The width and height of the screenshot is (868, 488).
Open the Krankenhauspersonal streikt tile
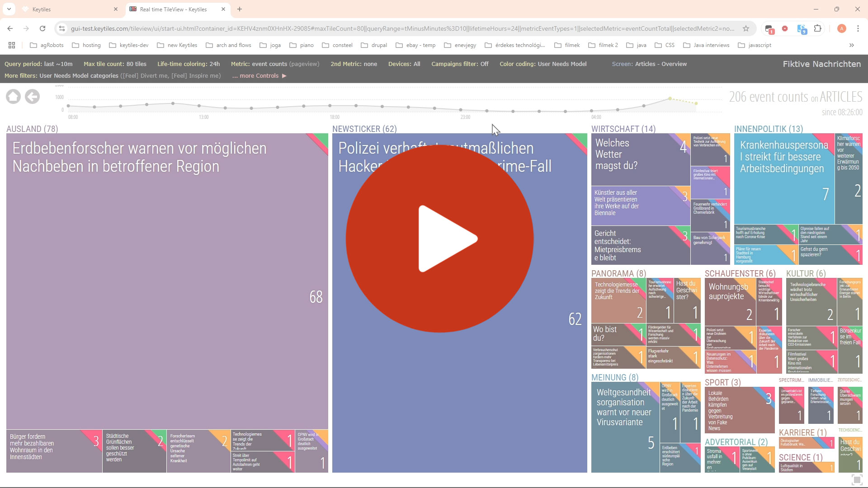click(784, 178)
